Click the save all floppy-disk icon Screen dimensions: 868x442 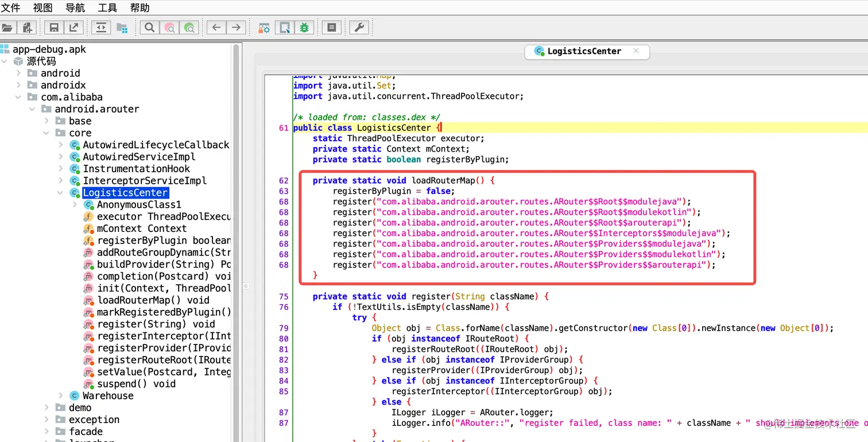[x=54, y=27]
